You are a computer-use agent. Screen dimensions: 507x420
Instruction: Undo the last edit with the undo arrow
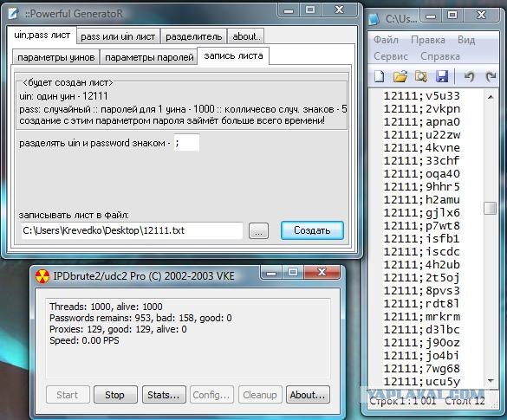pos(469,76)
